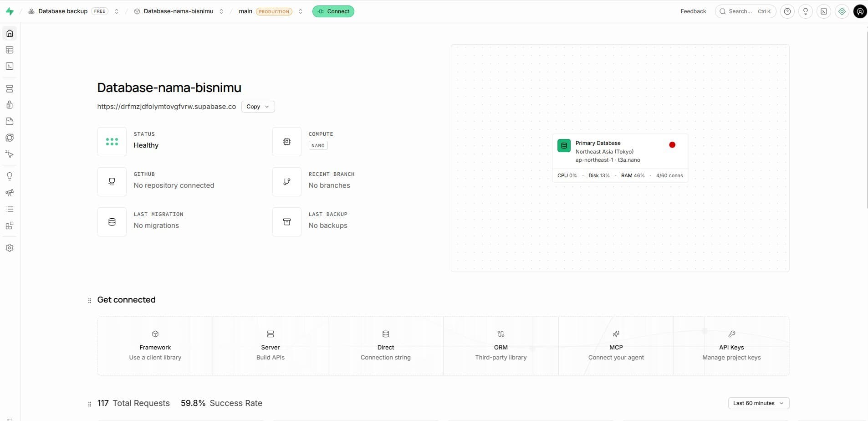The image size is (868, 421).
Task: Open the top bar lightbulb advisor icon
Action: tap(806, 11)
